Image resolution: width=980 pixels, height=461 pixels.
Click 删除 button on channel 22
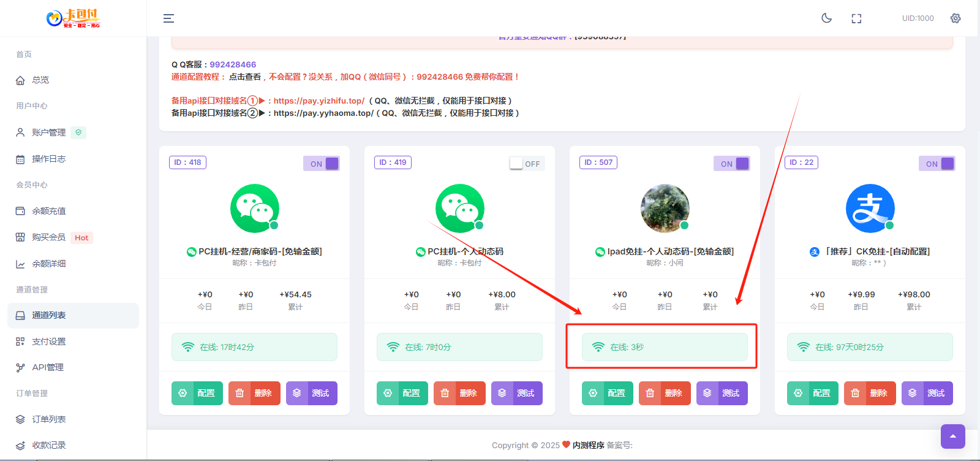tap(870, 393)
